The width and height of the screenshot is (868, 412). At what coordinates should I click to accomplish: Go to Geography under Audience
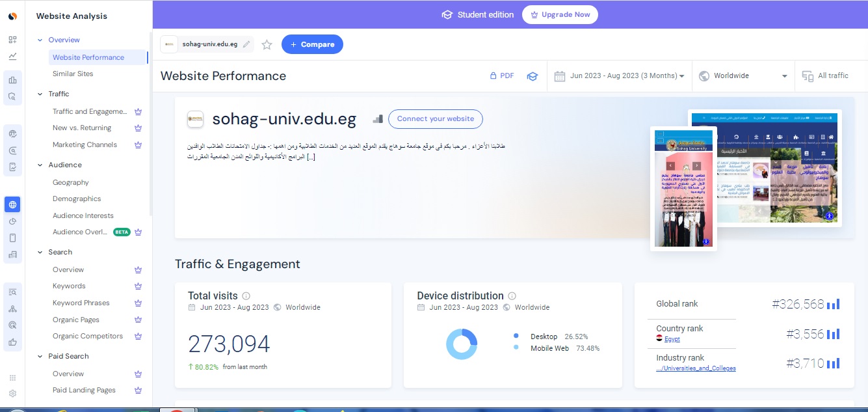click(70, 183)
